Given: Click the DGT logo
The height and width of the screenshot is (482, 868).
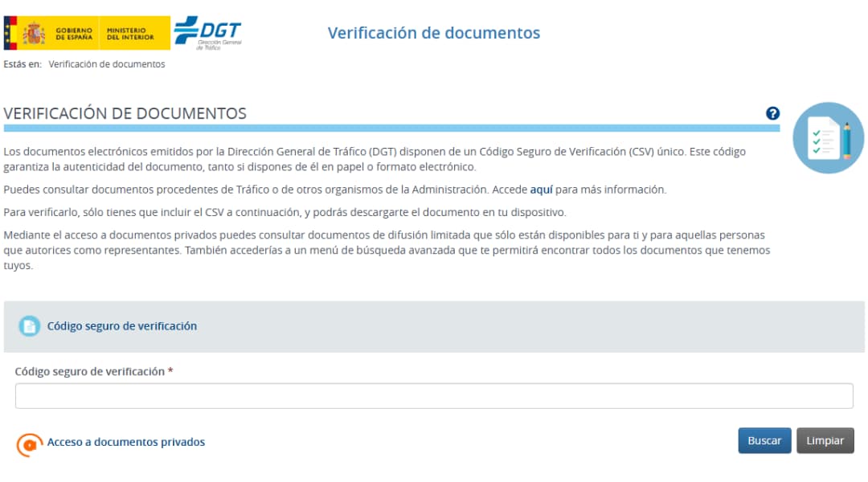Looking at the screenshot, I should (x=208, y=33).
